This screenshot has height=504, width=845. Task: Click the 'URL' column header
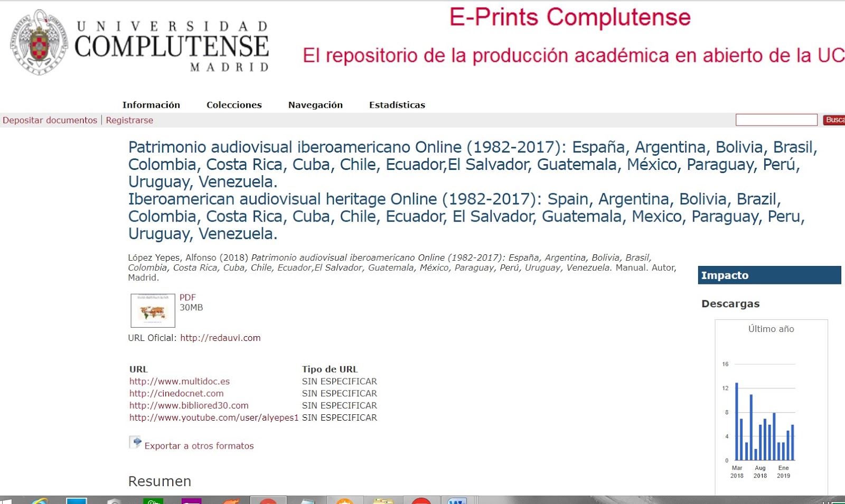139,369
